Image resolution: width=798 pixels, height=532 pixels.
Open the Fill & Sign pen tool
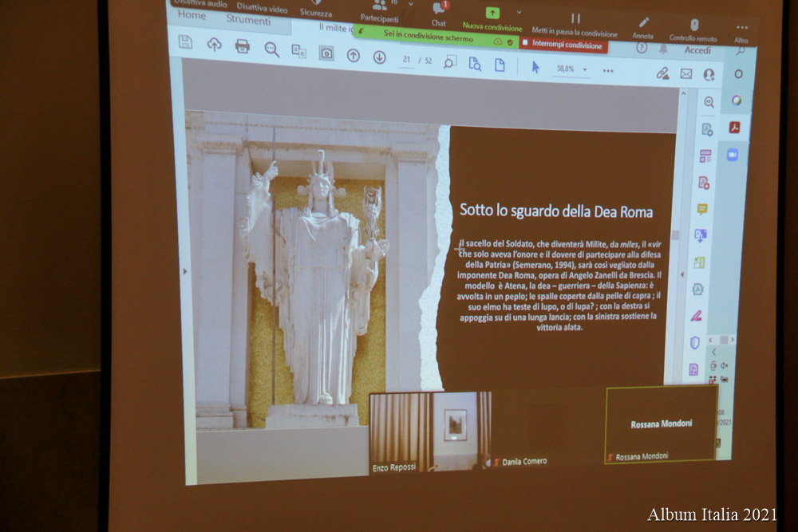tap(696, 316)
